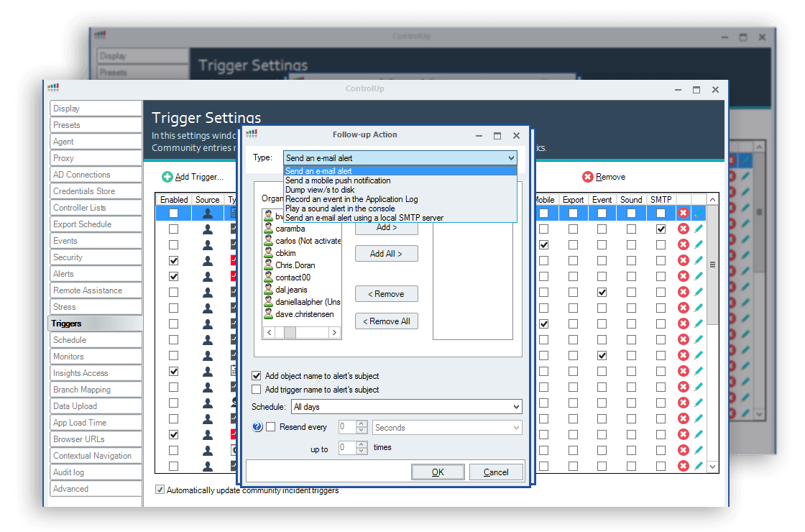Click the user icon next to caramba

pyautogui.click(x=268, y=229)
